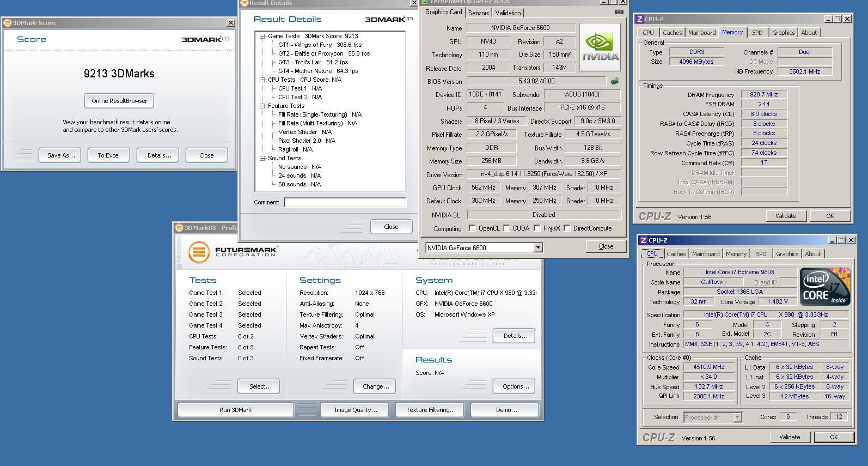Open the CPU tab in the Memory CPU-Z window
Image resolution: width=868 pixels, height=466 pixels.
point(648,33)
